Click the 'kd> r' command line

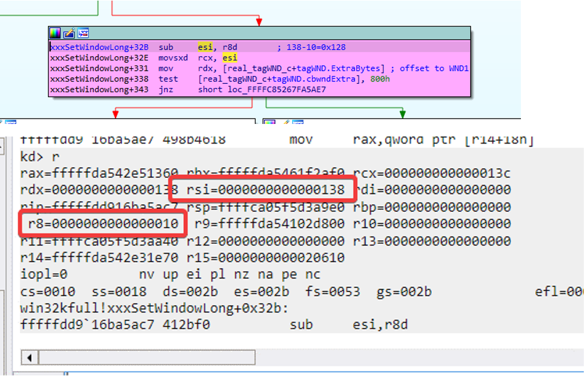[x=40, y=156]
